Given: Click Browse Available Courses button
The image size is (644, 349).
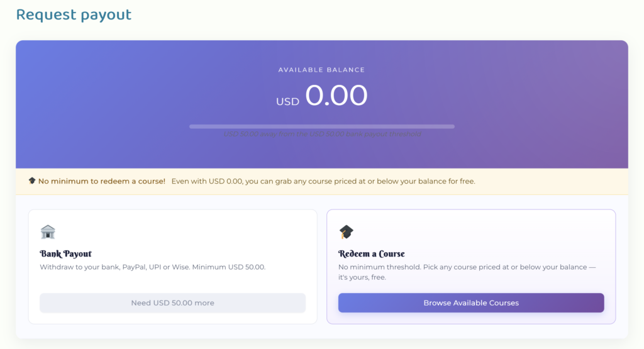Looking at the screenshot, I should (471, 302).
